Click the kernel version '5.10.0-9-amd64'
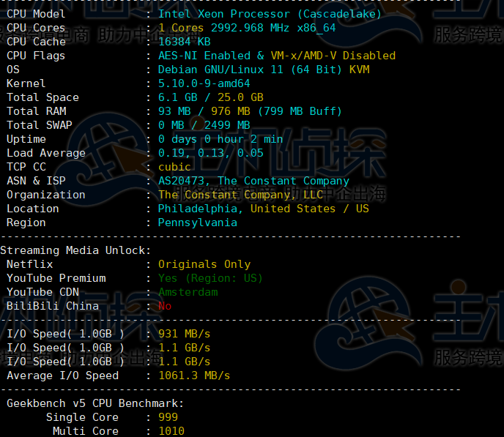 (x=204, y=83)
